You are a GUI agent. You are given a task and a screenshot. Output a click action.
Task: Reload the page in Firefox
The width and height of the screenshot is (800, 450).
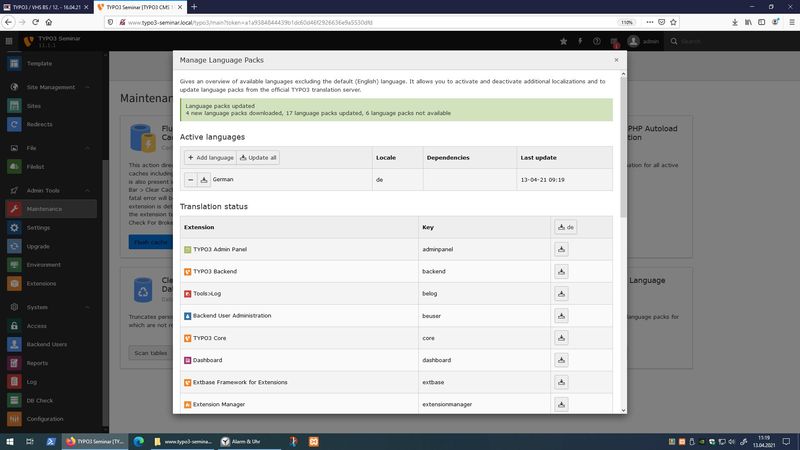coord(35,22)
